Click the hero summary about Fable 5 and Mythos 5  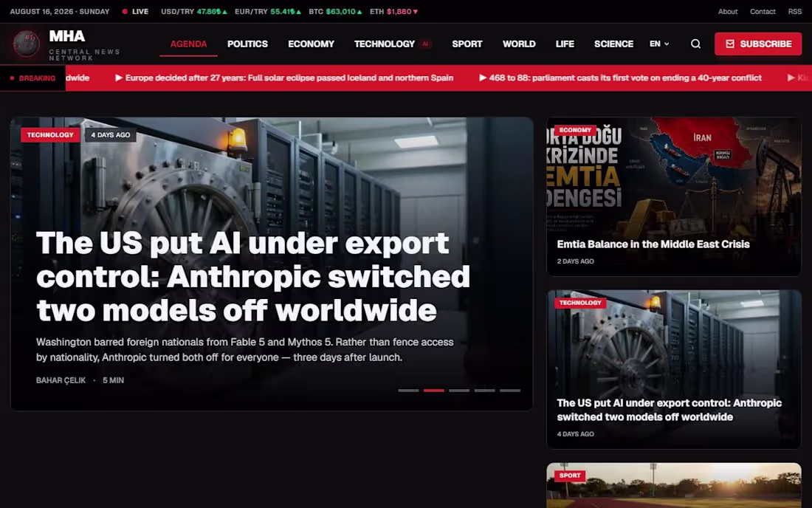tap(244, 349)
